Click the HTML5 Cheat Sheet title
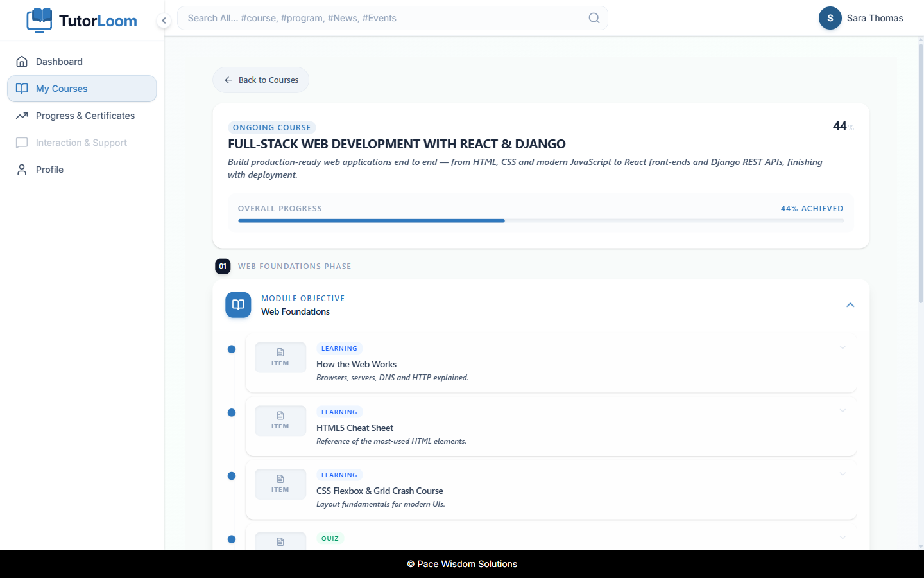The height and width of the screenshot is (578, 924). pos(355,428)
